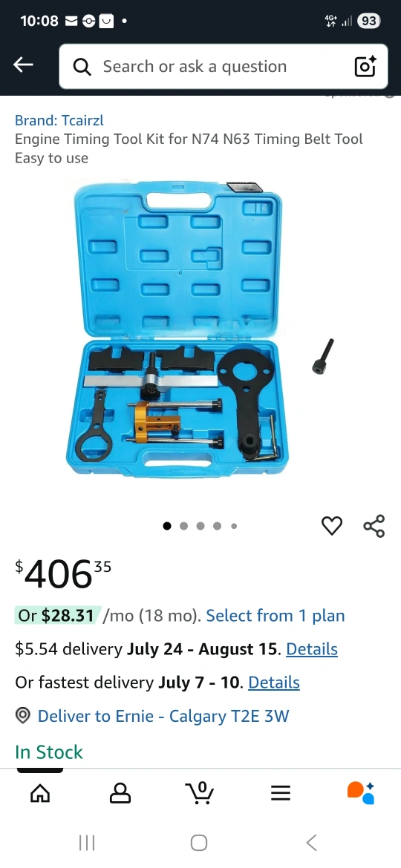Add item to wish list heart

tap(332, 525)
